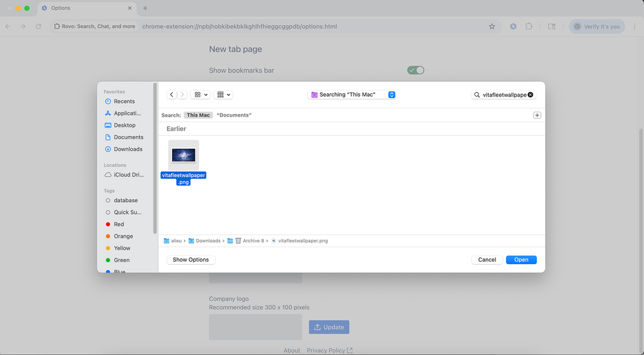Click Downloads in the path bar
Image resolution: width=644 pixels, height=355 pixels.
pyautogui.click(x=204, y=241)
